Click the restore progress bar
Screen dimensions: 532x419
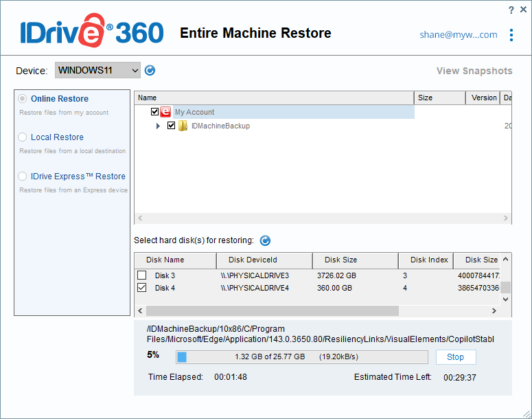pos(302,357)
